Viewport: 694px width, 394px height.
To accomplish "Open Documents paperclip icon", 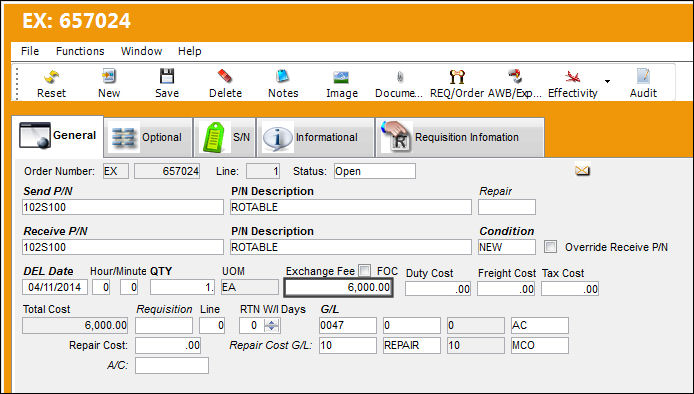I will click(x=399, y=84).
